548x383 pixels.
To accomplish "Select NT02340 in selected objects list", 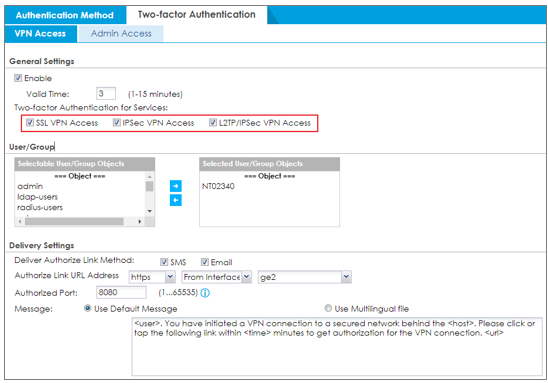I will pos(218,186).
